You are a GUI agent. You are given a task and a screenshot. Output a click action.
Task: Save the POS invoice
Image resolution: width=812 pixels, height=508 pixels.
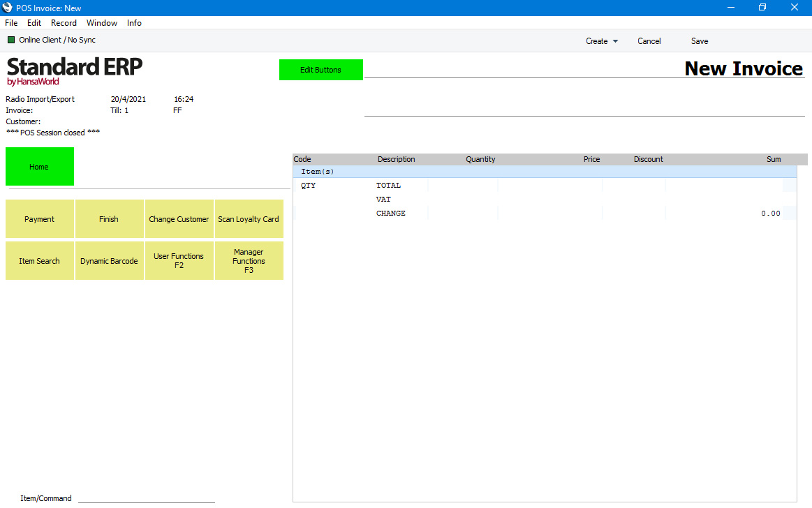tap(700, 41)
